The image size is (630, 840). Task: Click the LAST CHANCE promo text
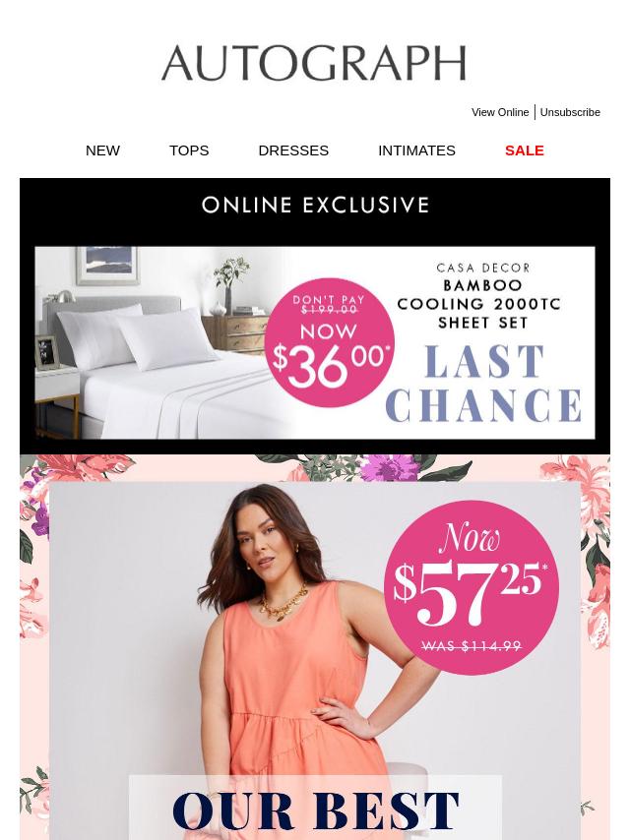tap(483, 384)
